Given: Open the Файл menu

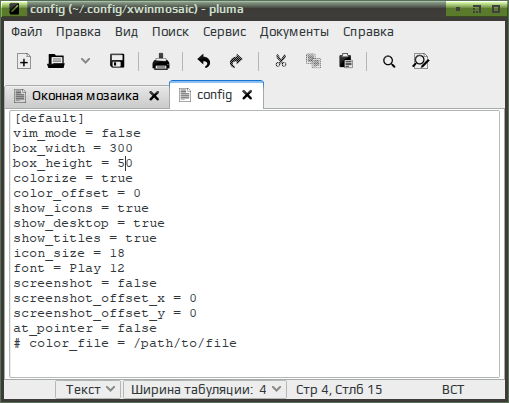Looking at the screenshot, I should click(x=27, y=32).
